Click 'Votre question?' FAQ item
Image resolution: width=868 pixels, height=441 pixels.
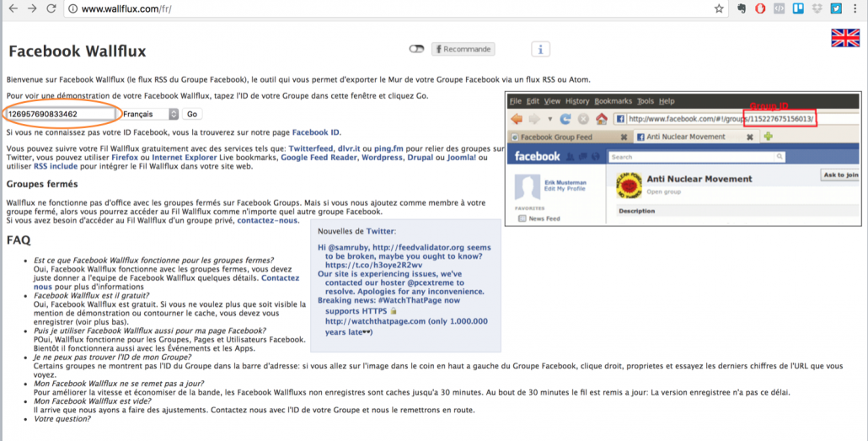point(62,419)
